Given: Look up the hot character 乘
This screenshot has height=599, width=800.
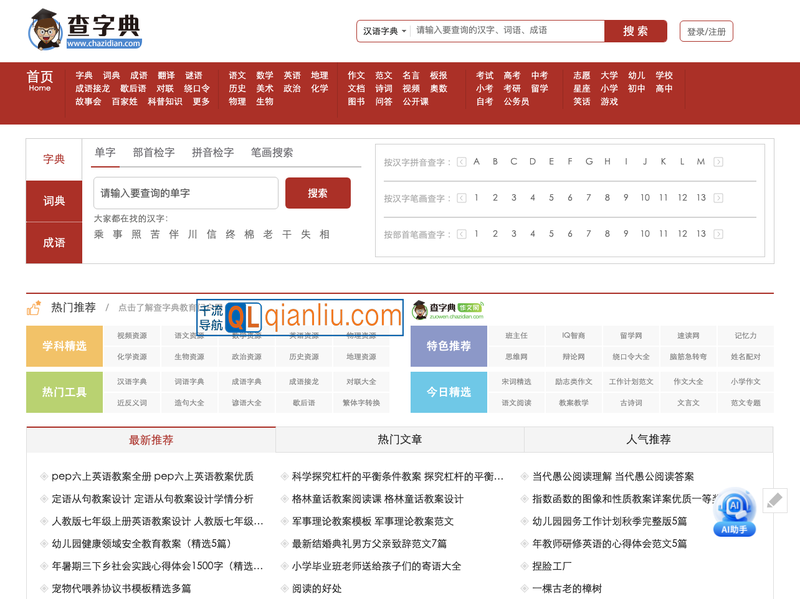Looking at the screenshot, I should click(x=98, y=234).
